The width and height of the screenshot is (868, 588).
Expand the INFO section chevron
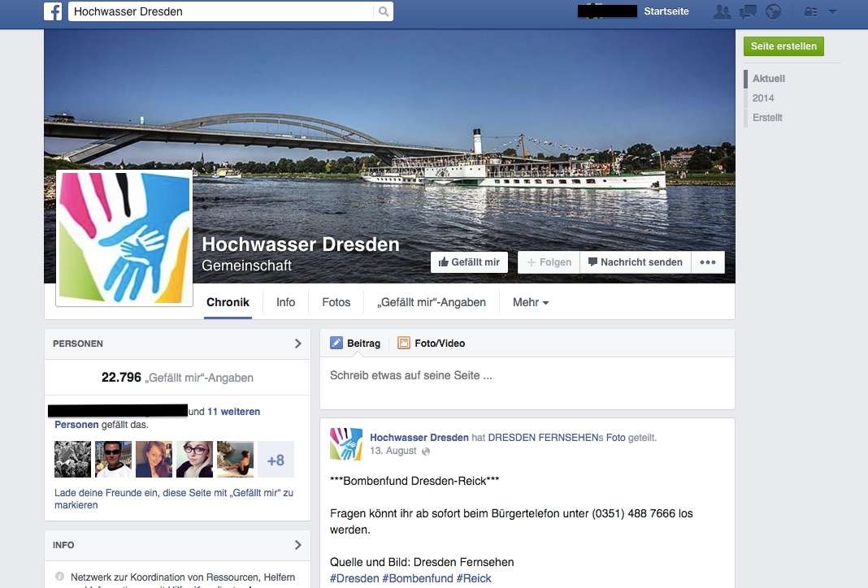click(297, 545)
